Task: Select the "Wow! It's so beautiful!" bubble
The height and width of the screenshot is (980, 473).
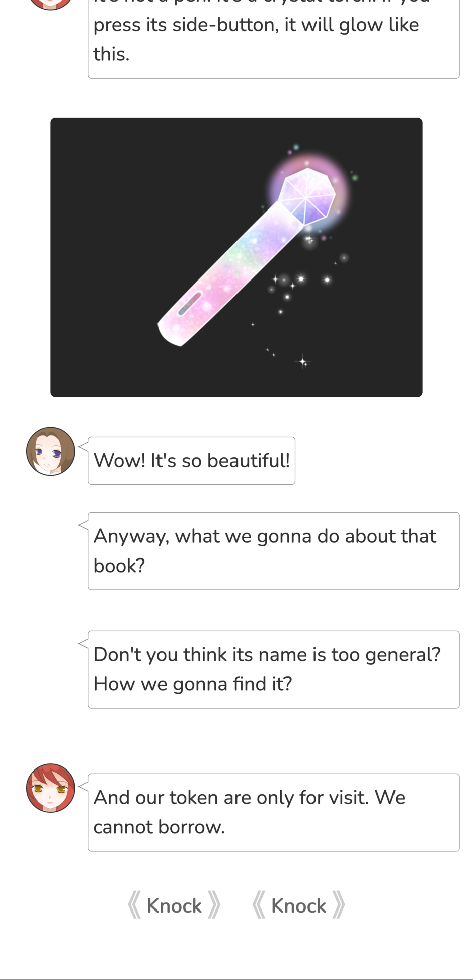Action: point(191,460)
